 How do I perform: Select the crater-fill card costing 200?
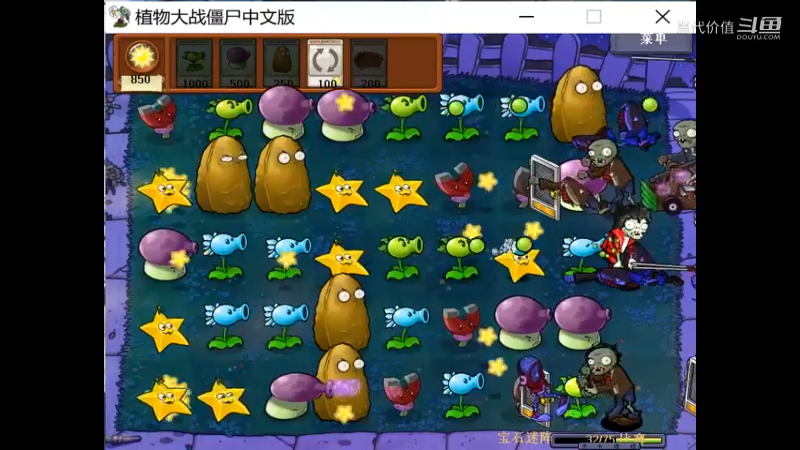(369, 63)
